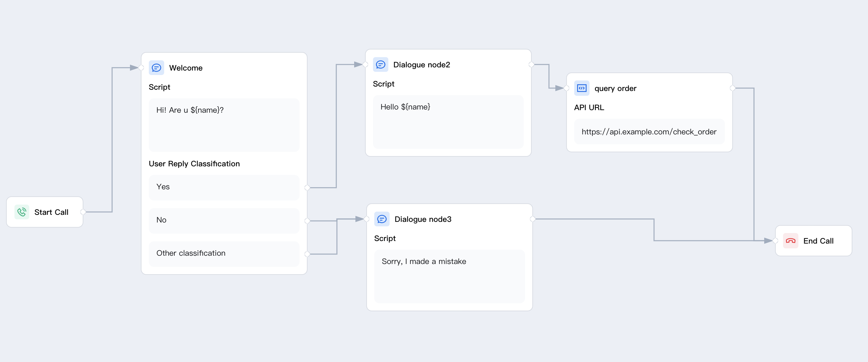
Task: Click the API URL check_order field
Action: 649,132
